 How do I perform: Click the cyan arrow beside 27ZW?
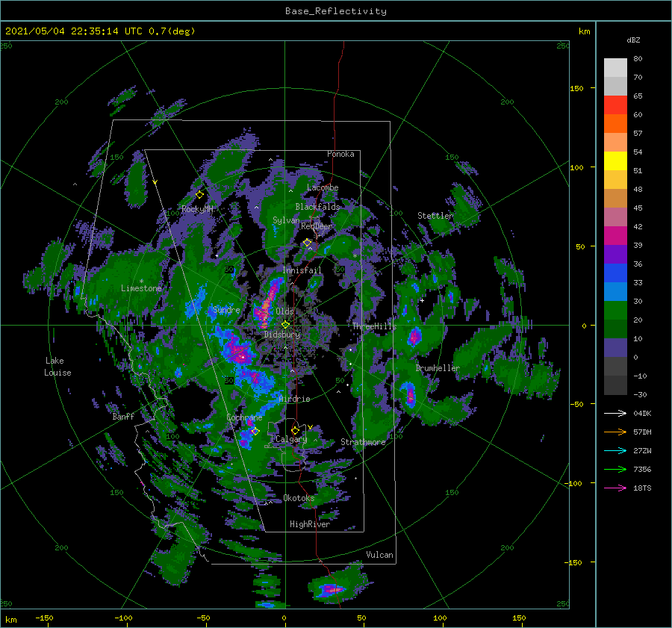[x=615, y=450]
